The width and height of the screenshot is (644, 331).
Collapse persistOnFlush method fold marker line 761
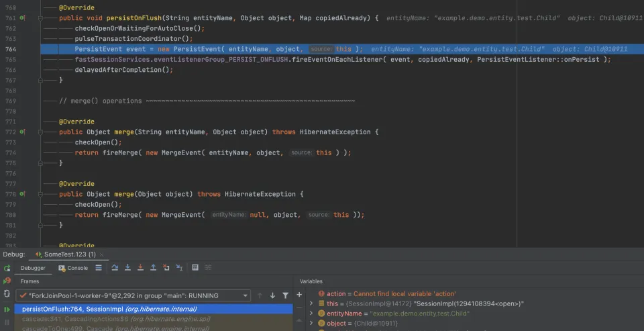[40, 18]
